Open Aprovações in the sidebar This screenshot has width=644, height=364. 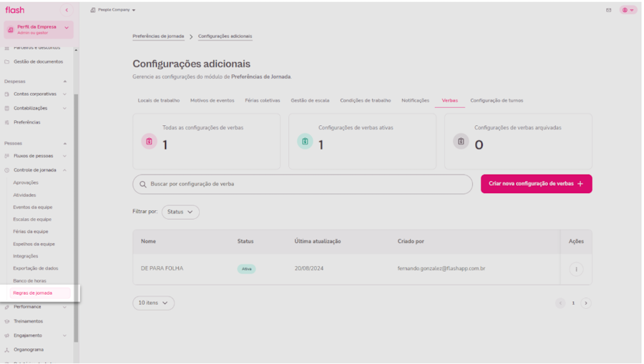(x=26, y=182)
